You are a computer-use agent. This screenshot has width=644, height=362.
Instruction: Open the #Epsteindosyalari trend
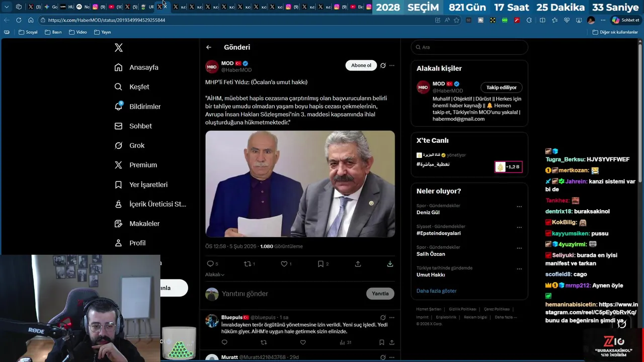click(x=438, y=233)
